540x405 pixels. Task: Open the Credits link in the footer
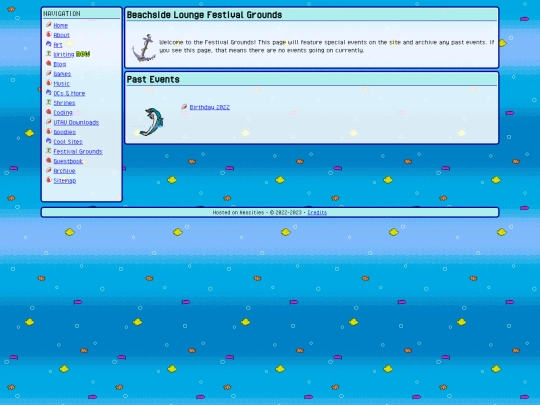coord(317,212)
